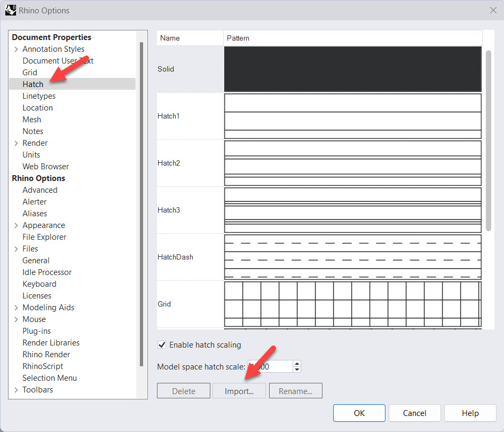This screenshot has height=432, width=504.
Task: Open Document User Text page
Action: (58, 61)
